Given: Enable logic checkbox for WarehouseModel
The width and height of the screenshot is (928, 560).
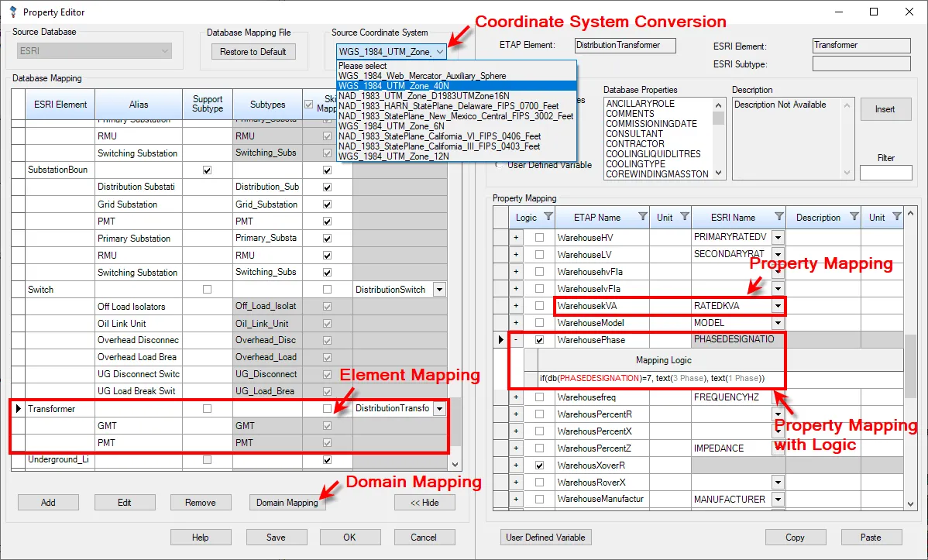Looking at the screenshot, I should coord(539,323).
